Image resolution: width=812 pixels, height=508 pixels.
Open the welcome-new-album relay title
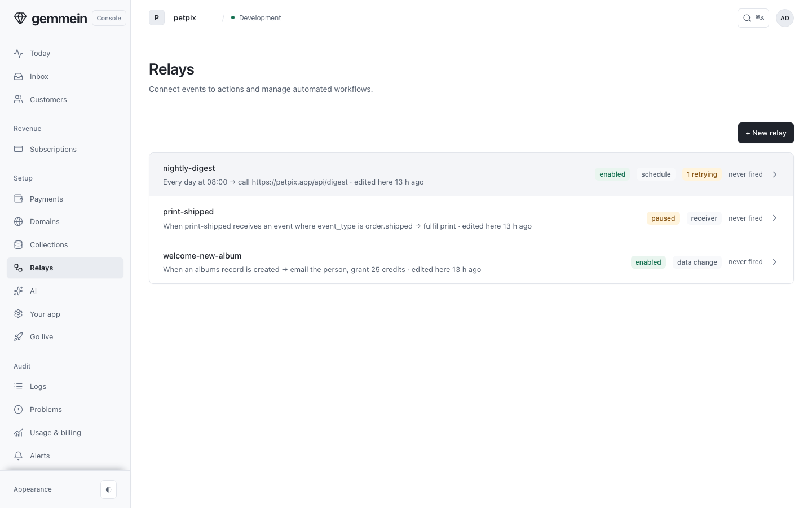(202, 256)
